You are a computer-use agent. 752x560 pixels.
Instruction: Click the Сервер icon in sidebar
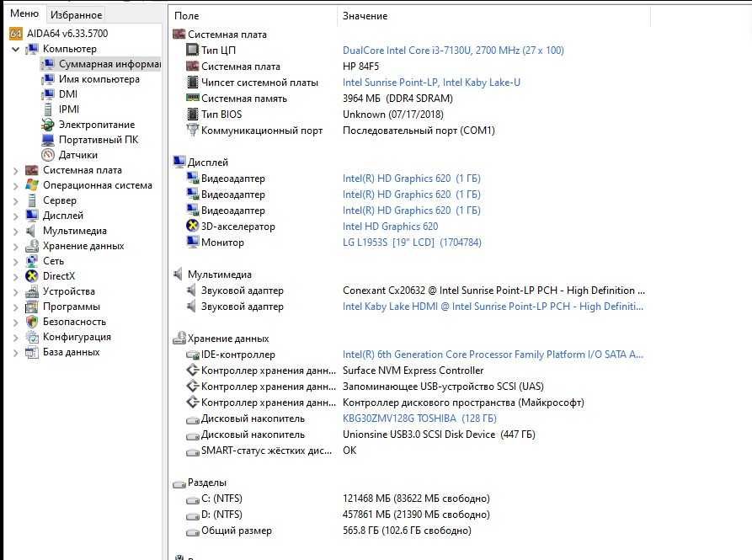(32, 200)
